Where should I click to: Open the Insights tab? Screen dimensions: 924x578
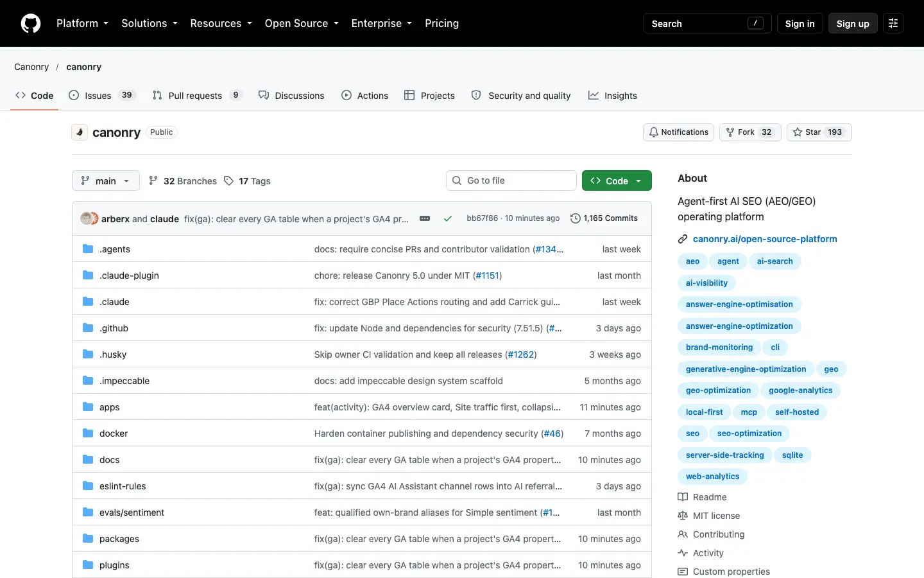613,96
